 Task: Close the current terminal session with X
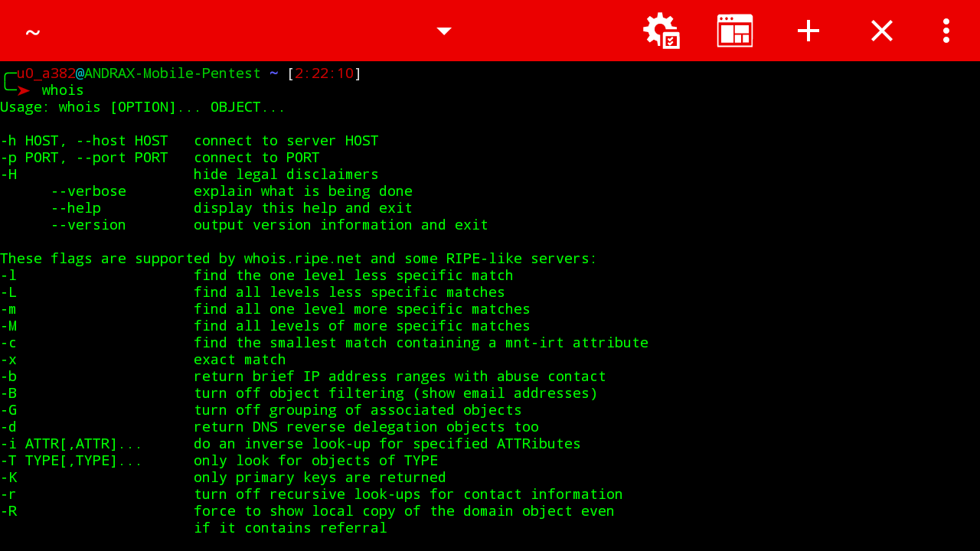(x=882, y=31)
